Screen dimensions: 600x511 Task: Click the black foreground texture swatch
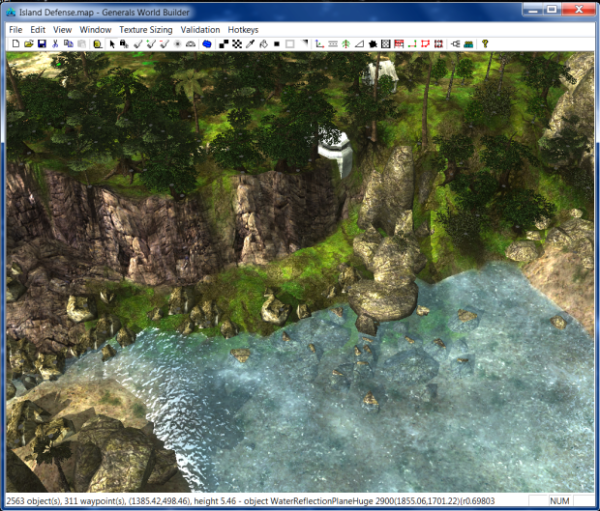tap(277, 44)
